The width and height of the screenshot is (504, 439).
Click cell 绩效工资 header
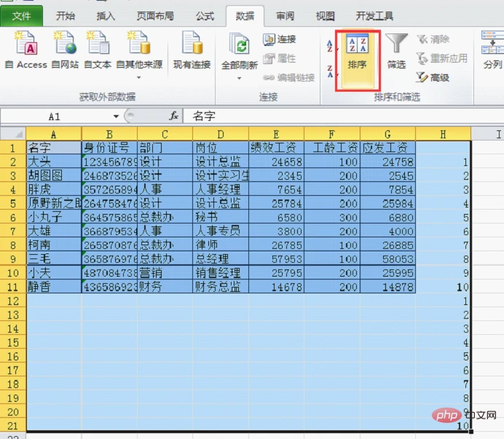click(276, 148)
